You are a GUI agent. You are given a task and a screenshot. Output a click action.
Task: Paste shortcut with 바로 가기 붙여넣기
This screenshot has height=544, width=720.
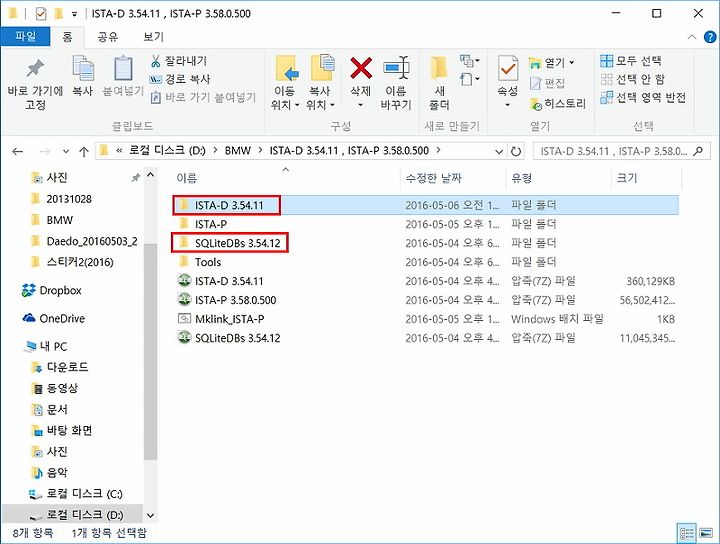[x=203, y=97]
